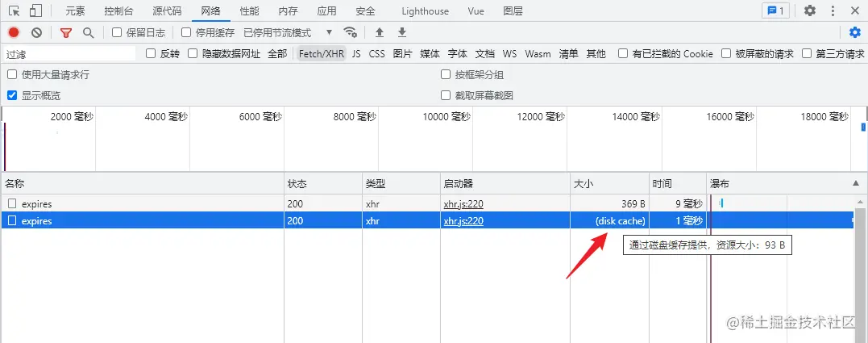The height and width of the screenshot is (343, 868).
Task: Select the Fetch/XHR type filter
Action: [322, 54]
